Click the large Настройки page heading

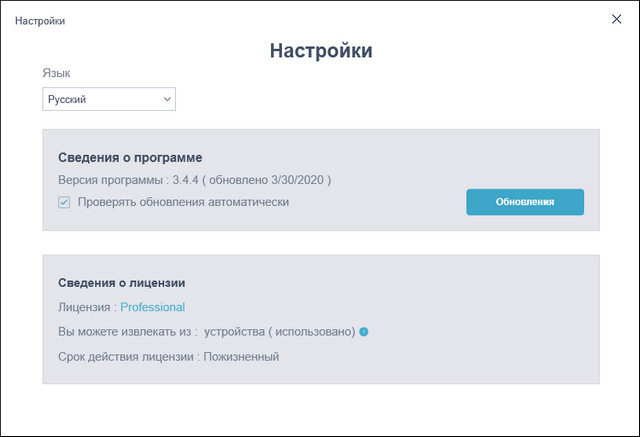pos(320,51)
